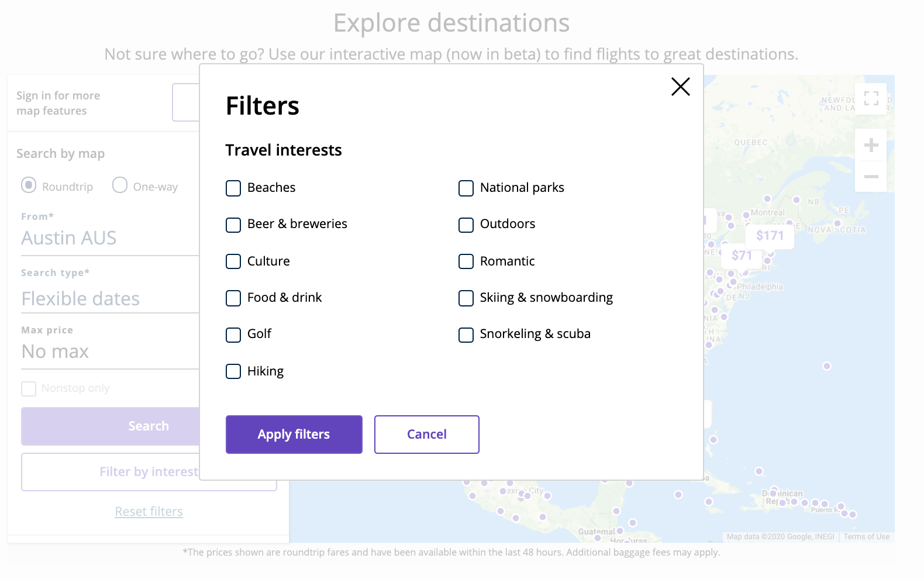Check the Beaches interest checkbox
924x579 pixels.
[233, 188]
